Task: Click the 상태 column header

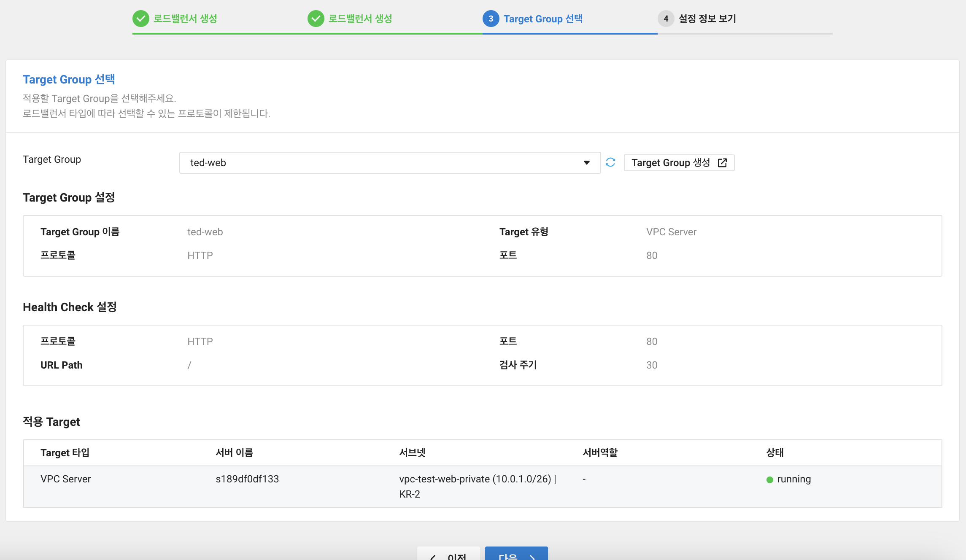Action: tap(775, 453)
